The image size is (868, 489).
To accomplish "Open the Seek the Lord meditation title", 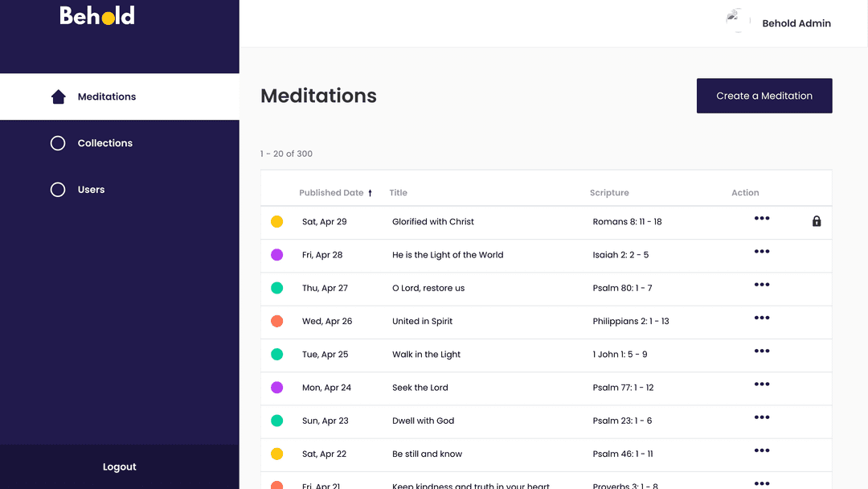I will 420,388.
